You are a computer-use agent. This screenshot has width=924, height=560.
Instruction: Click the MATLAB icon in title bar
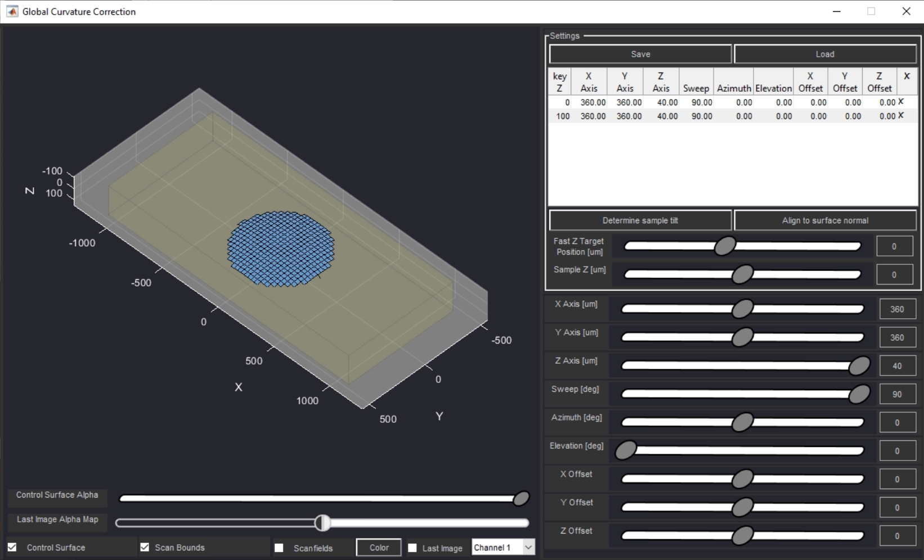tap(12, 11)
